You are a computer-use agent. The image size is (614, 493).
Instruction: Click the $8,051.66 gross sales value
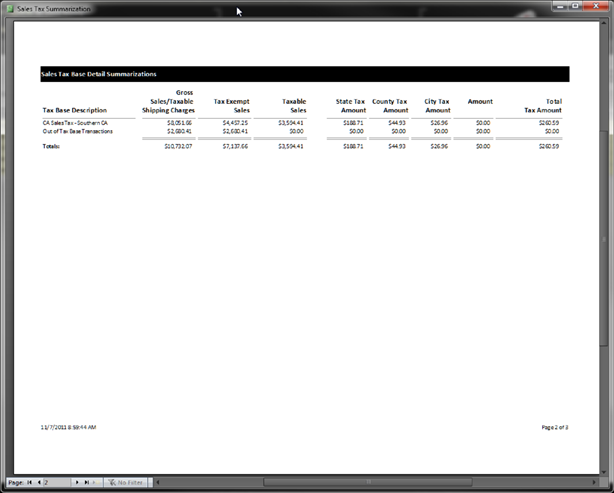179,123
